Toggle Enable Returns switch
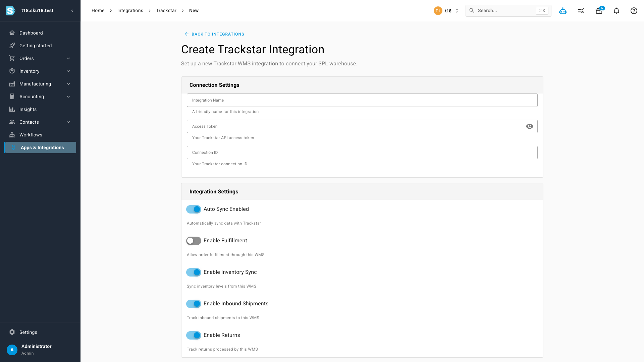644x362 pixels. (194, 335)
